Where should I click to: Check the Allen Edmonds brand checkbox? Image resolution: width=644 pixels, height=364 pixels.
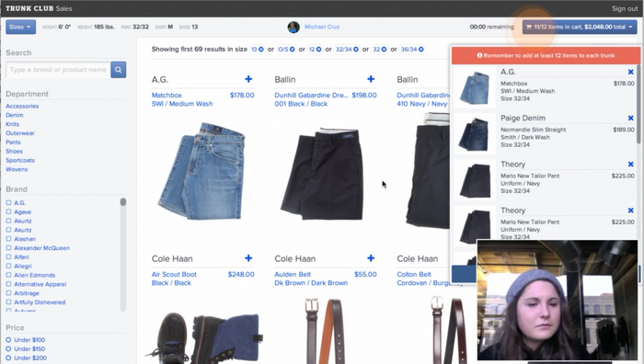point(8,275)
